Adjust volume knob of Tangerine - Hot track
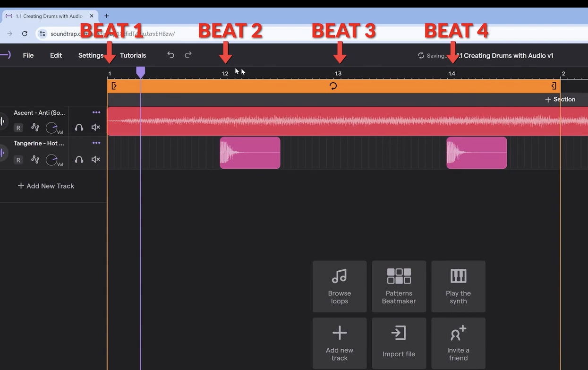Image resolution: width=588 pixels, height=370 pixels. click(x=51, y=160)
